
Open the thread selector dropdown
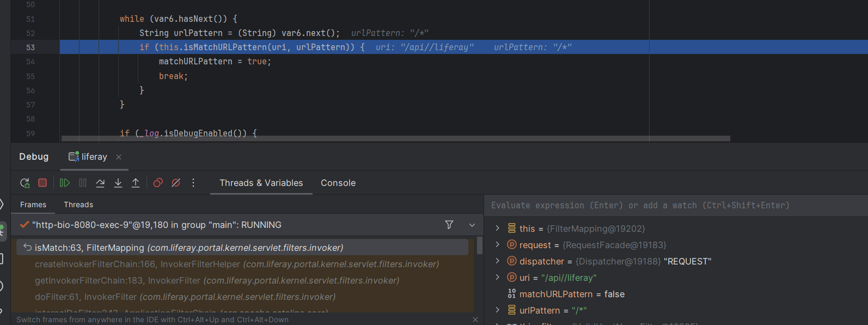472,225
